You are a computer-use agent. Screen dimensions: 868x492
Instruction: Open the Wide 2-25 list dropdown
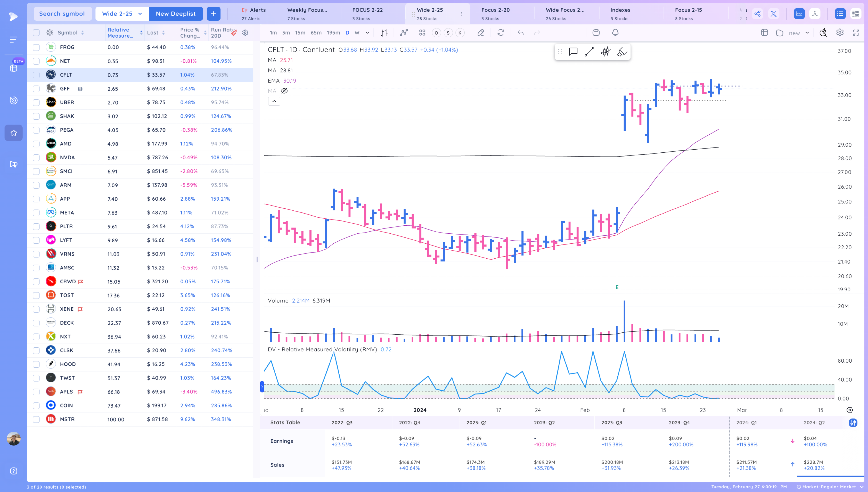pos(122,14)
